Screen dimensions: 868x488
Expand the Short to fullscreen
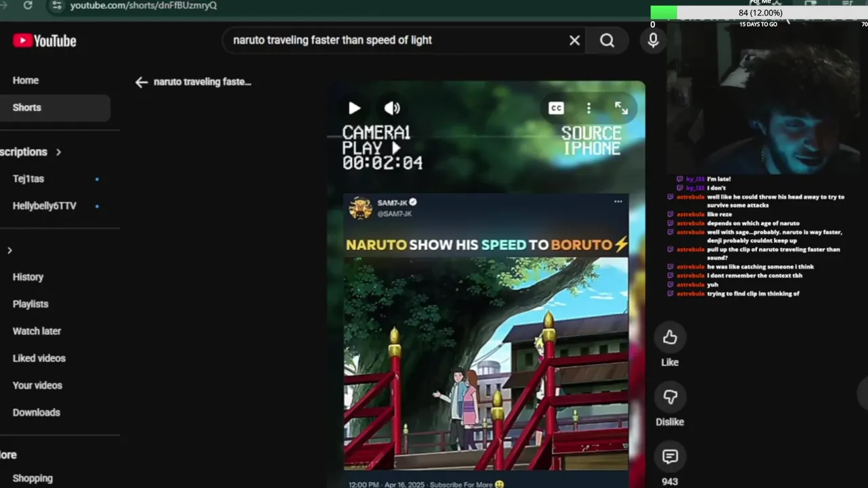(621, 108)
